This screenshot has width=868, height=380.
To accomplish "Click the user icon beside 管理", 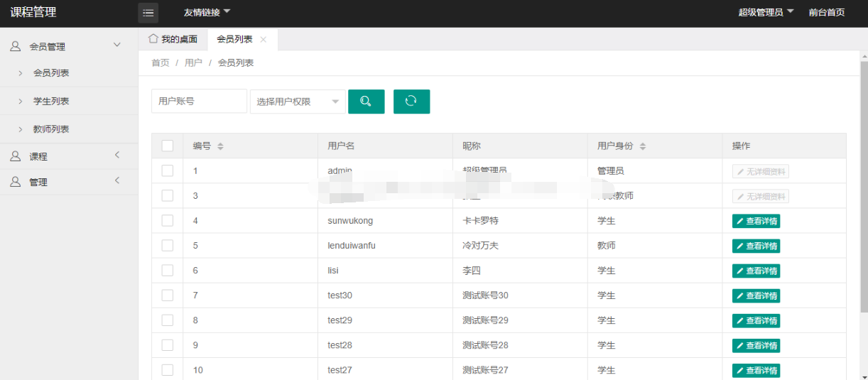I will (15, 182).
